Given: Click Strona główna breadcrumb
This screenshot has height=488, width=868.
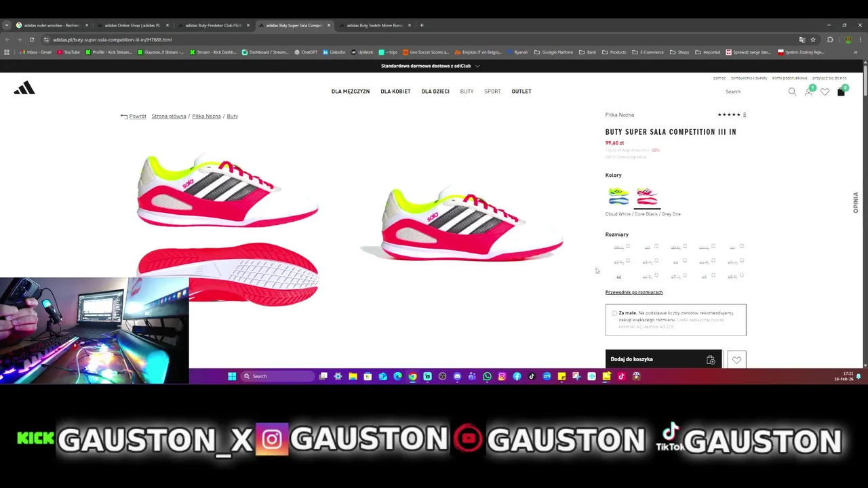Looking at the screenshot, I should click(x=169, y=117).
